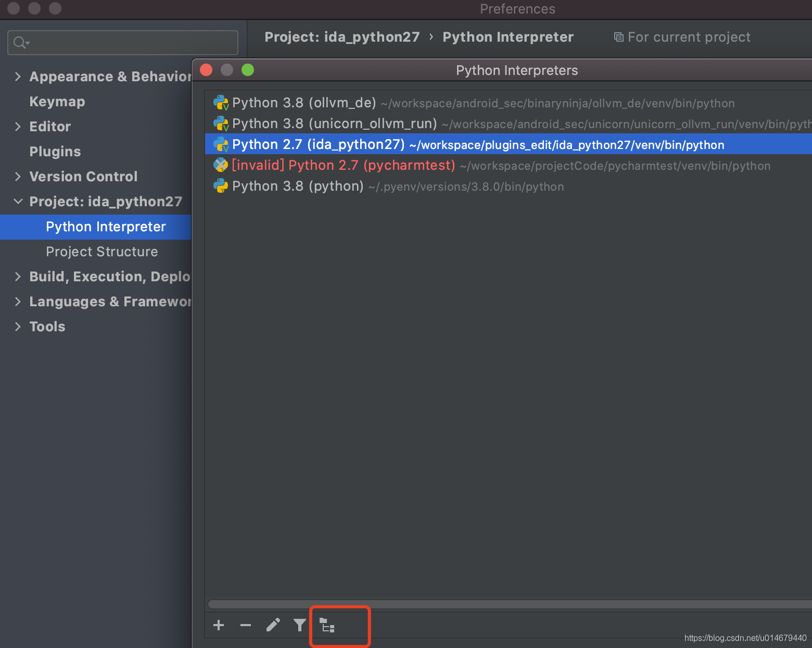The width and height of the screenshot is (812, 648).
Task: Select Python Interpreter in the sidebar
Action: point(96,227)
